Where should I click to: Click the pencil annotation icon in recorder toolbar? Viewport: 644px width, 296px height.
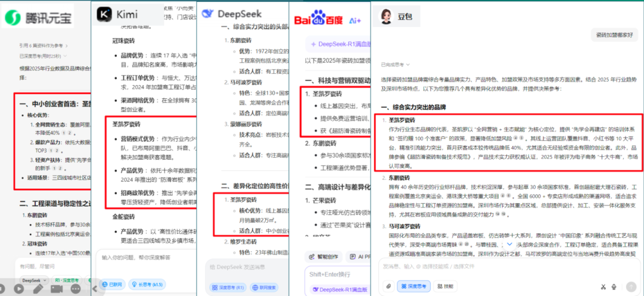38,289
